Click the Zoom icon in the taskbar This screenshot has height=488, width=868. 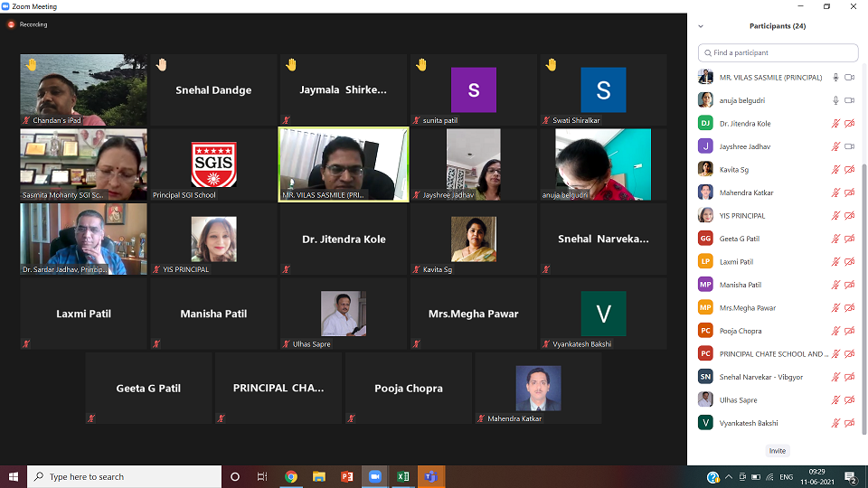[x=374, y=476]
